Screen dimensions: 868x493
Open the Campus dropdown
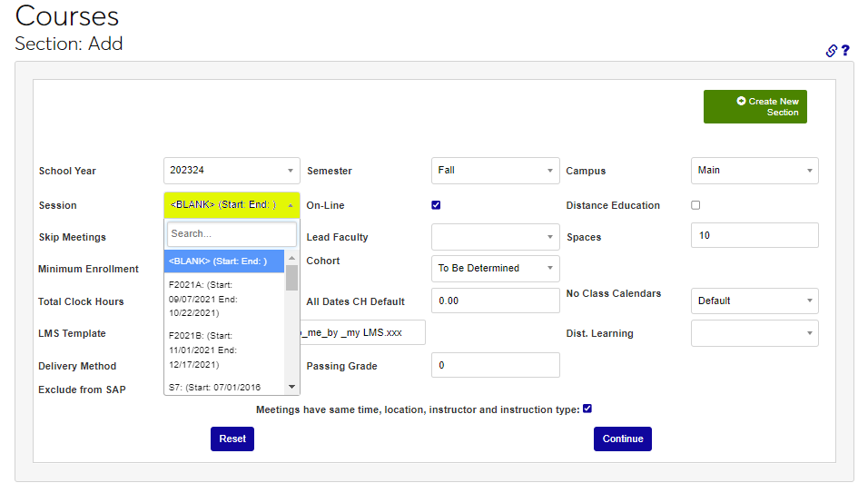pos(754,171)
